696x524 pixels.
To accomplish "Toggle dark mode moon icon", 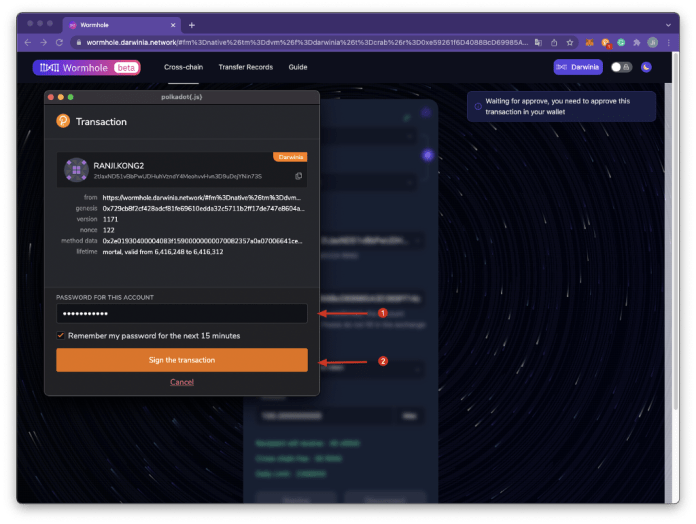I will coord(646,67).
